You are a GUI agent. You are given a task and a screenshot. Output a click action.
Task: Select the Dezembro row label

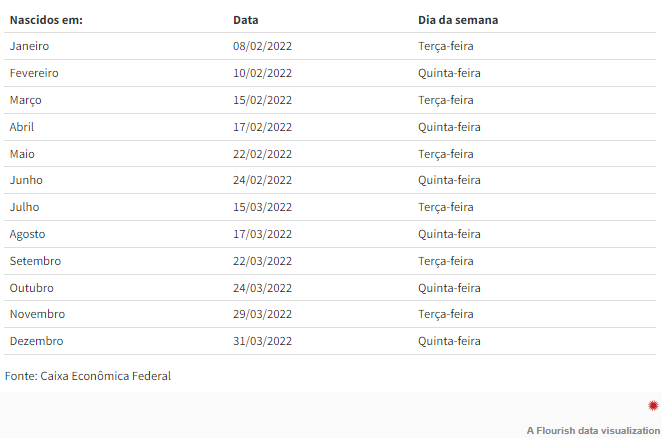(36, 342)
